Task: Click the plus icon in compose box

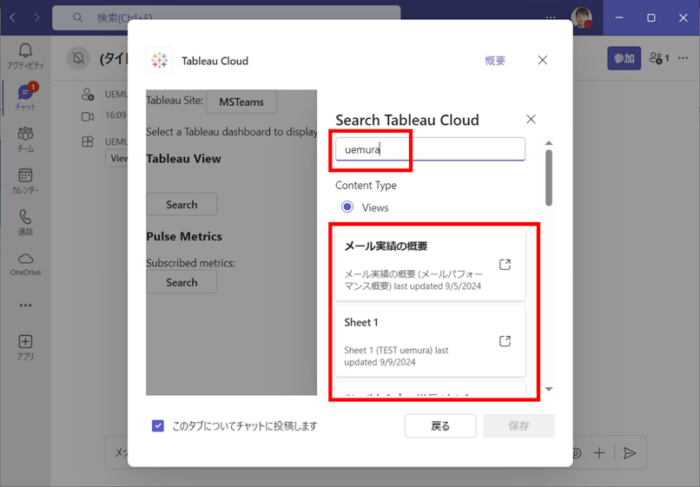Action: pos(599,453)
